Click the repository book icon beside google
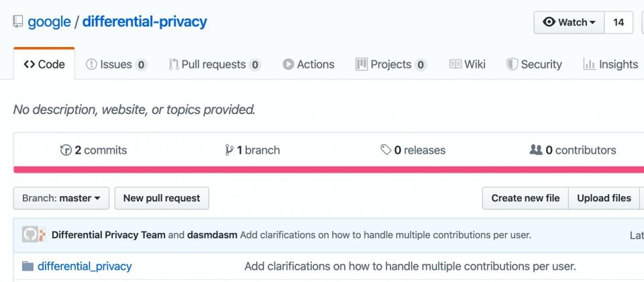Screen dimensions: 644x282 coord(17,21)
